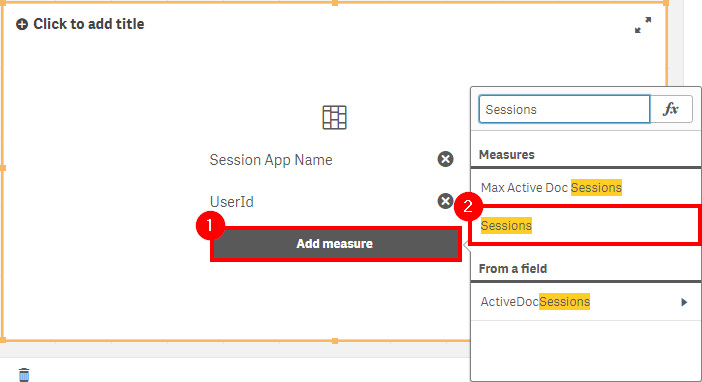Click the bottom-center orange resize handle
Viewport: 702px width, 382px height.
point(335,341)
